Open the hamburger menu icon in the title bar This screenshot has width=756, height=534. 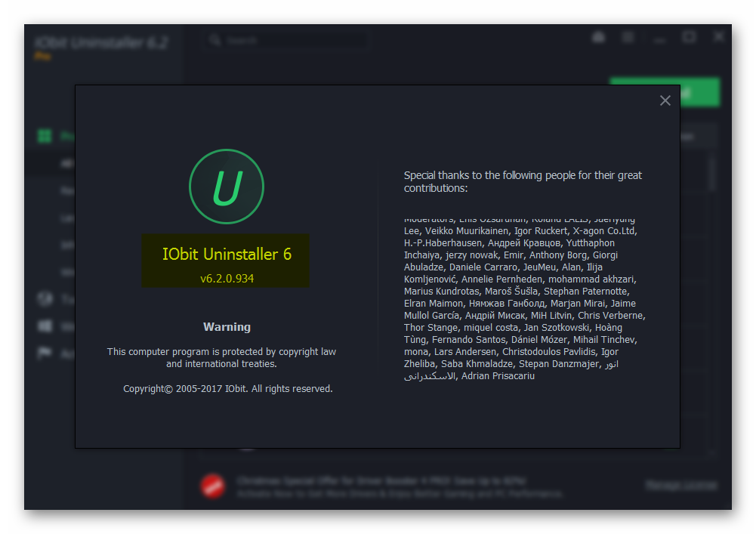click(x=628, y=37)
